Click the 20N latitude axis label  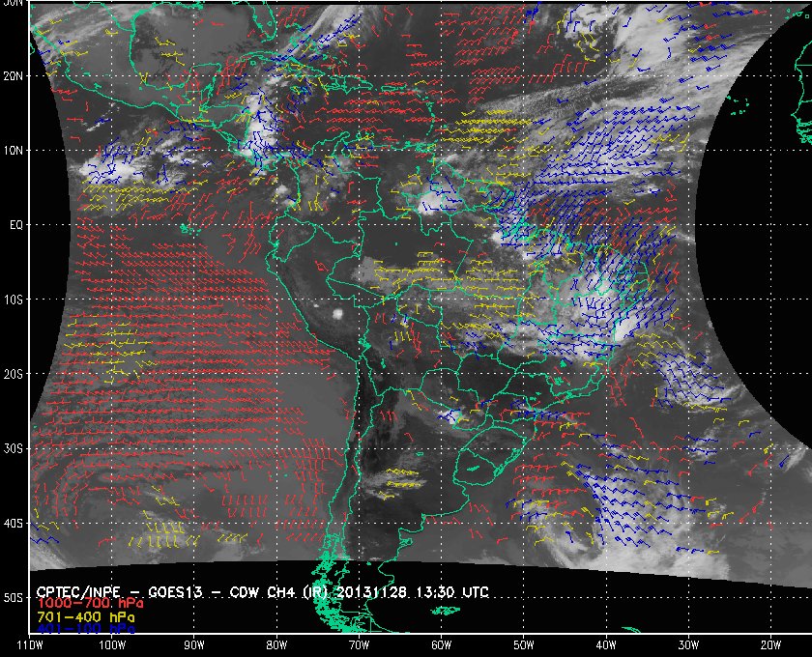tap(13, 76)
